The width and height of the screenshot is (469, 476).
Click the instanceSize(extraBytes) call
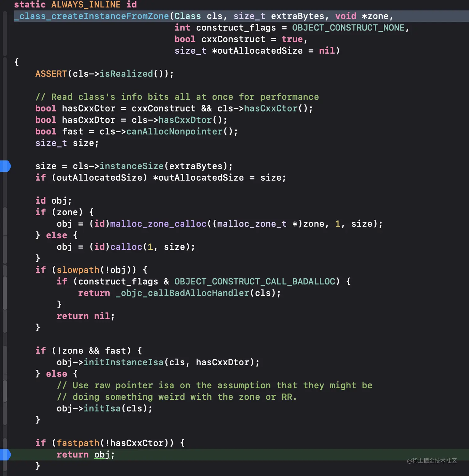pos(163,166)
